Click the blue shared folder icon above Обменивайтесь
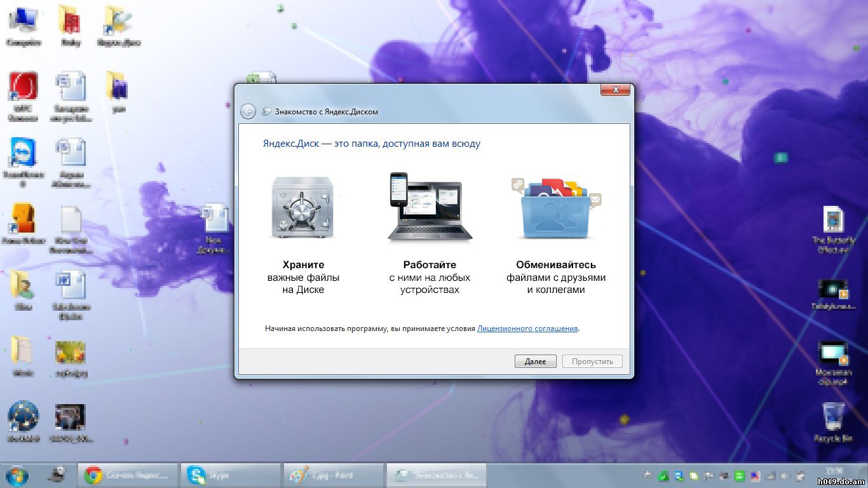This screenshot has height=488, width=868. 556,208
